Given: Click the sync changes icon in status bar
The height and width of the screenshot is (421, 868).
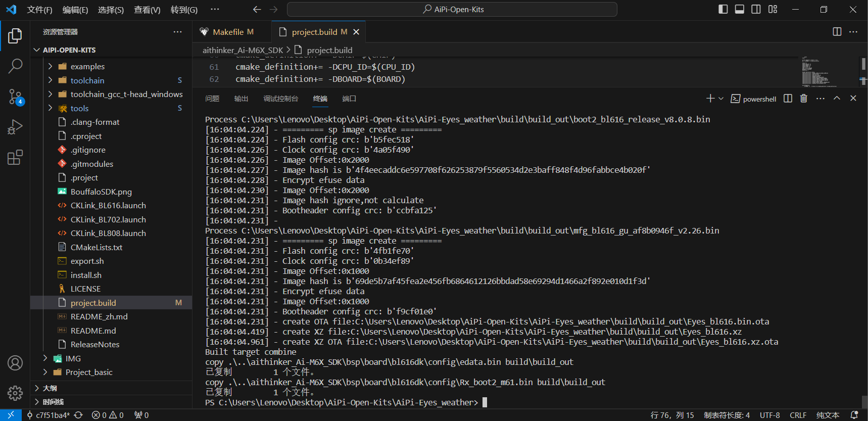Looking at the screenshot, I should point(78,415).
